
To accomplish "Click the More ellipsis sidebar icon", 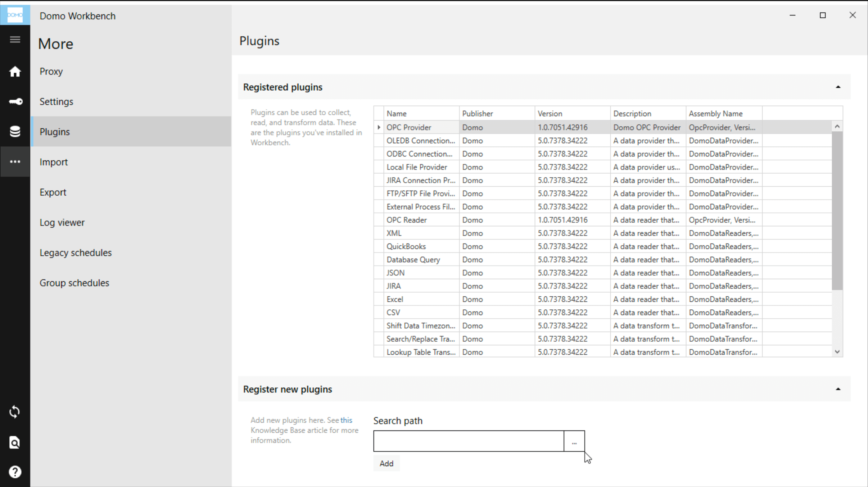I will click(15, 162).
